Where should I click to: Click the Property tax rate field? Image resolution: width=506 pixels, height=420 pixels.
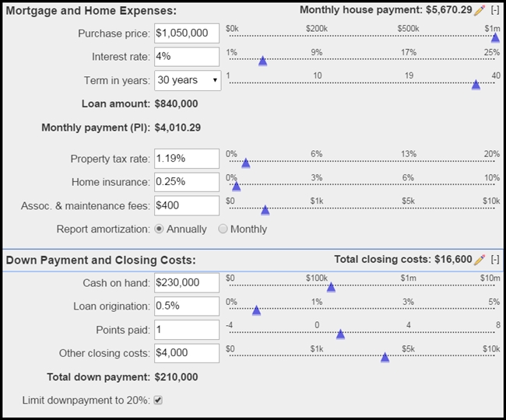(187, 159)
